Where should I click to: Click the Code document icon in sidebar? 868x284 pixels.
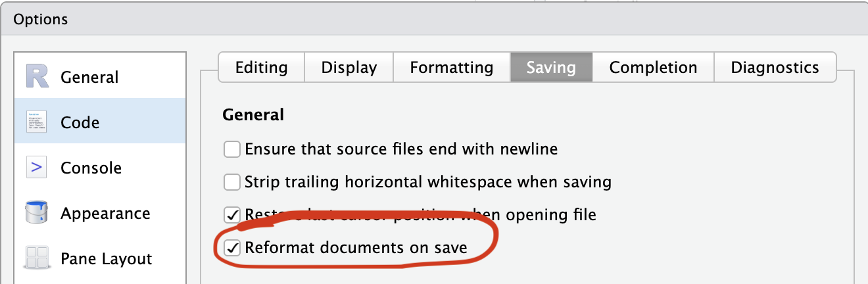pos(37,122)
